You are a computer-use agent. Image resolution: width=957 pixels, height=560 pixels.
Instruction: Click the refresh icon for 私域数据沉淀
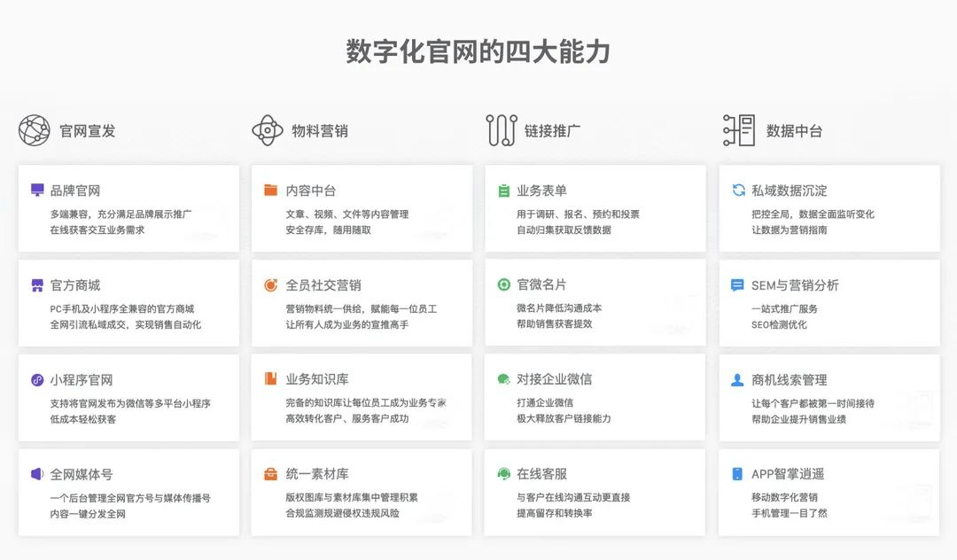point(738,191)
